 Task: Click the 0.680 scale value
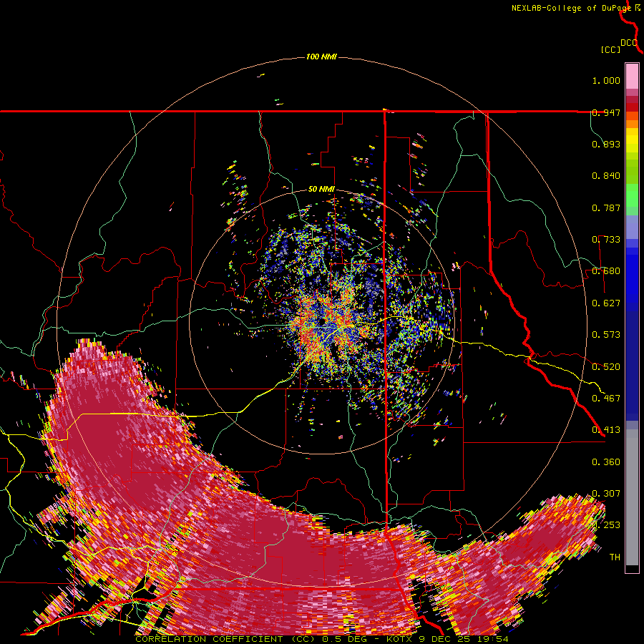(x=606, y=271)
